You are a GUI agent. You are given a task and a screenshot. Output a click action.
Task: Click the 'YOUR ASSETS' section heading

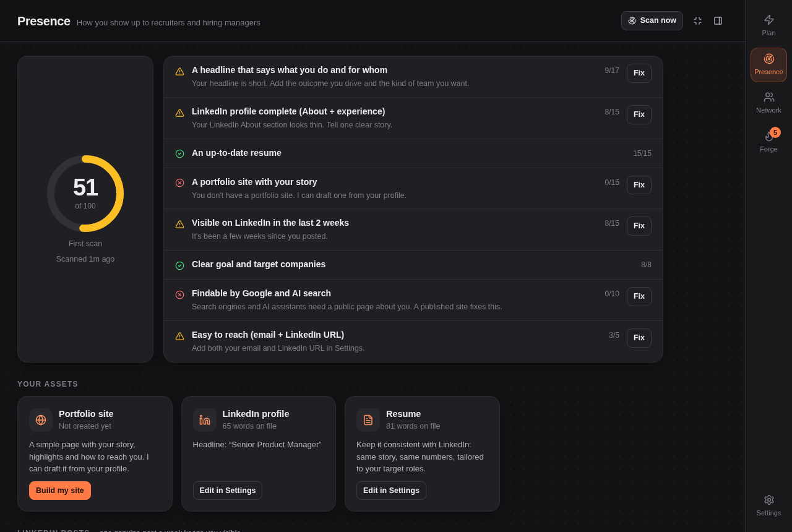coord(48,384)
